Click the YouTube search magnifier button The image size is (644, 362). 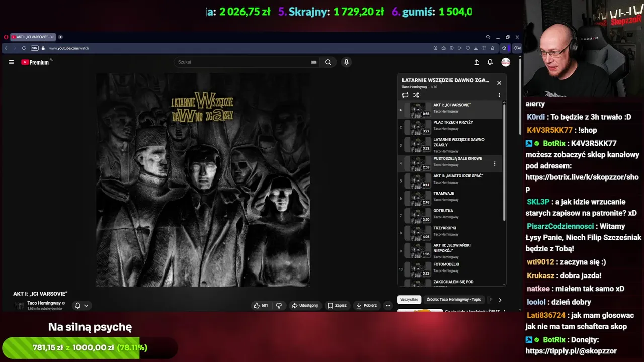(x=328, y=62)
